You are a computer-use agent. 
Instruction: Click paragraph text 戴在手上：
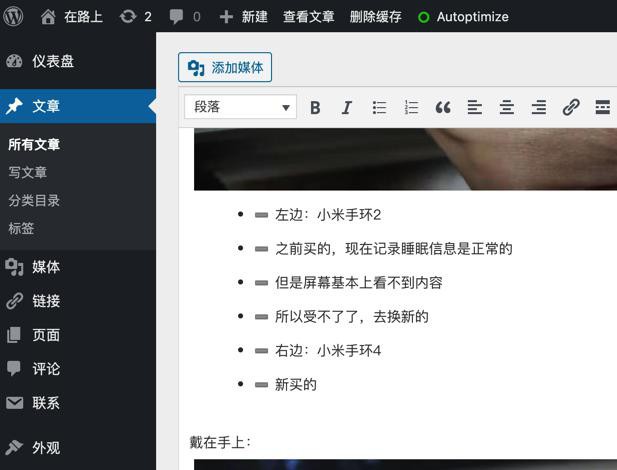coord(220,442)
